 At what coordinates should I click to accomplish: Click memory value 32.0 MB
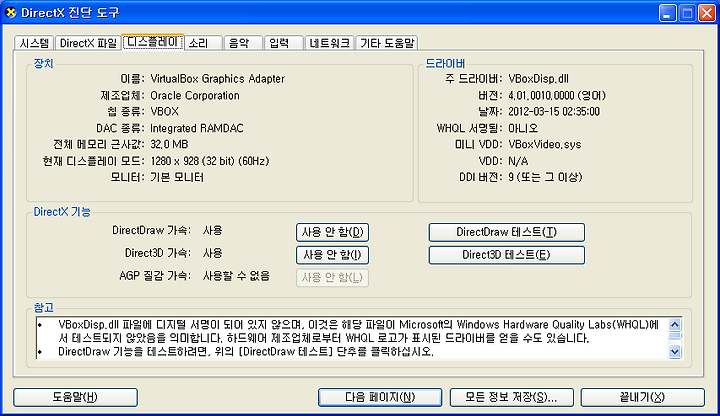point(169,145)
